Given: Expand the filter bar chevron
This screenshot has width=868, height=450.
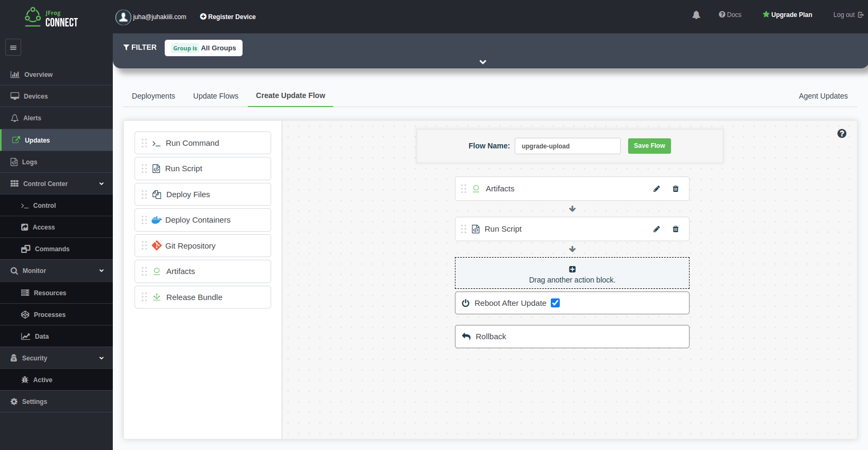Looking at the screenshot, I should (483, 62).
